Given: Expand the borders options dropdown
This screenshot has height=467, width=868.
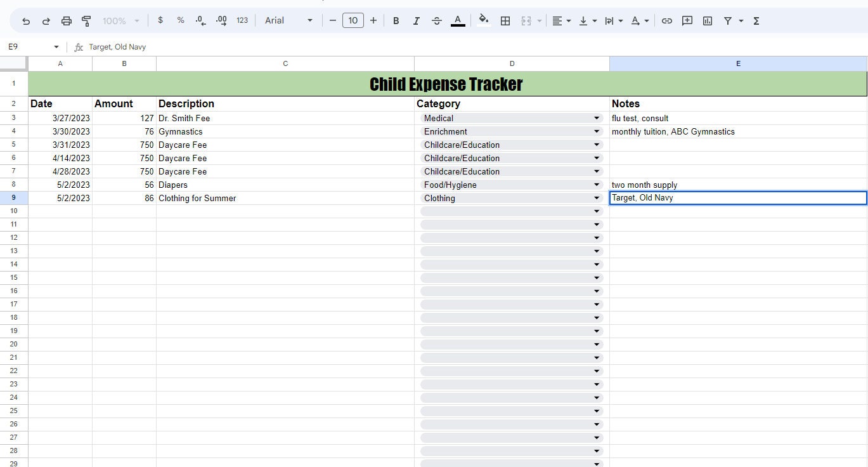Looking at the screenshot, I should pyautogui.click(x=505, y=20).
